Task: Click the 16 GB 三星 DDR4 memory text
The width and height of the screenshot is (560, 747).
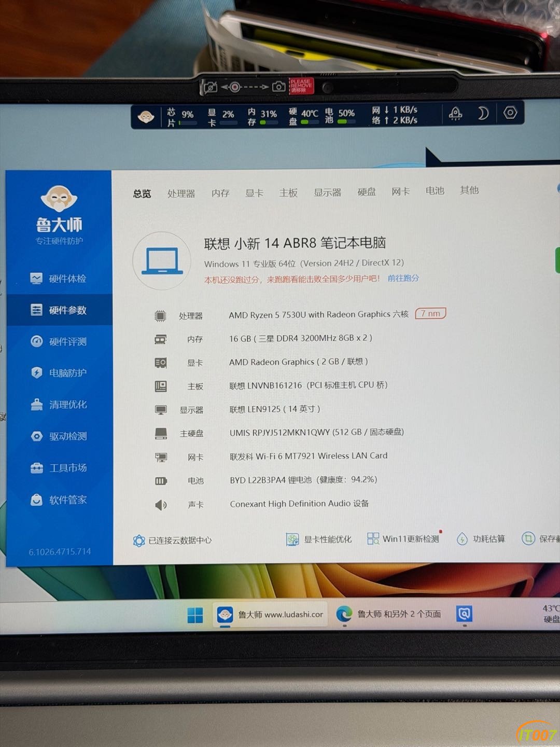Action: [x=301, y=338]
